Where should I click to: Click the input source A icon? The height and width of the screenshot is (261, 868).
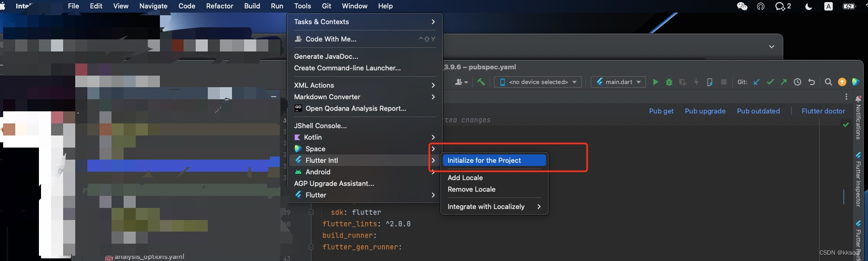829,6
